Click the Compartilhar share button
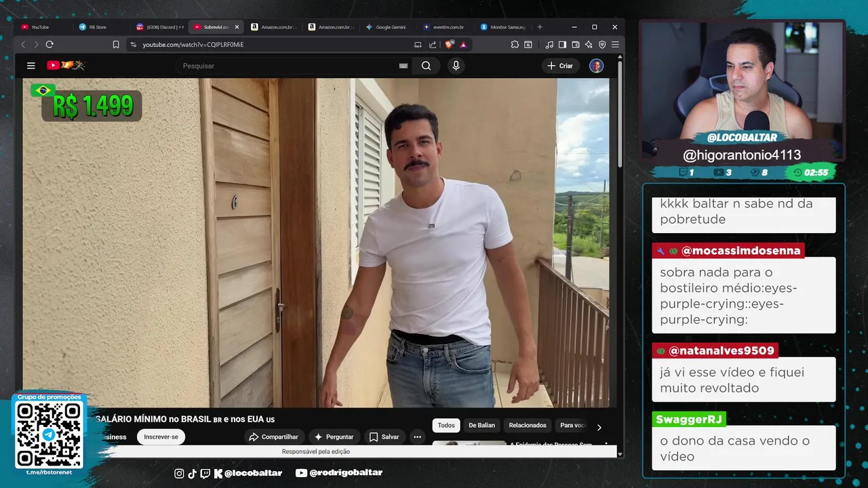868x488 pixels. [274, 437]
